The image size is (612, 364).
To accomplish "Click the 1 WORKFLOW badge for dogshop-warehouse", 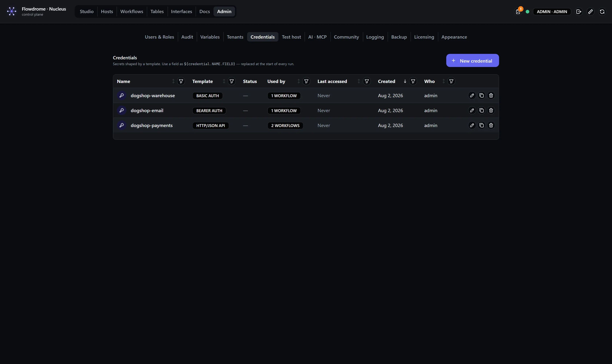I will pyautogui.click(x=284, y=96).
